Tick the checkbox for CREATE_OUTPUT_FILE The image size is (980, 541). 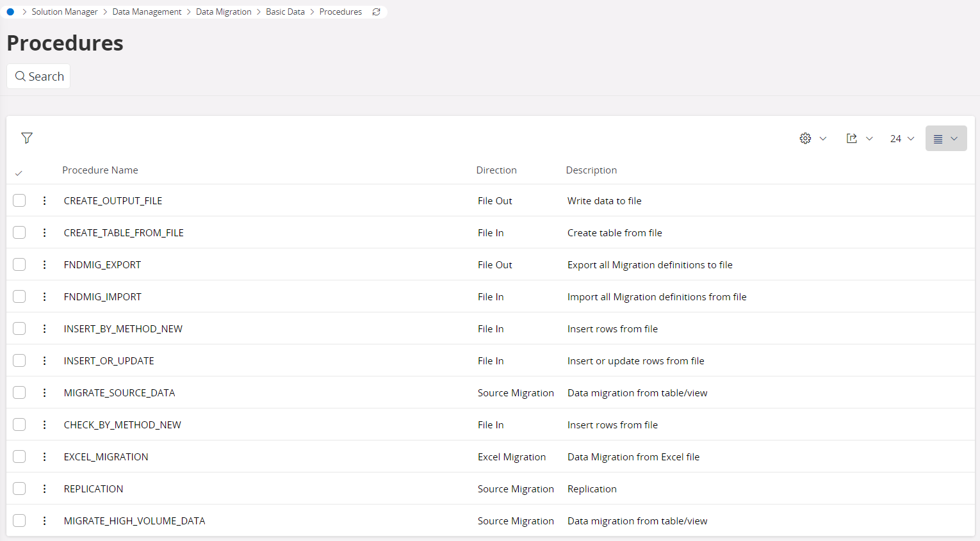click(x=19, y=200)
